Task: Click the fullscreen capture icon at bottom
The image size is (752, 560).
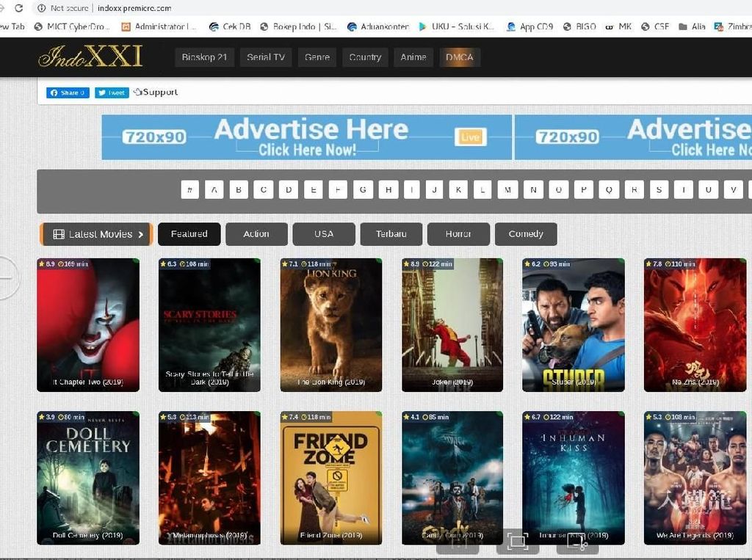Action: pyautogui.click(x=518, y=542)
